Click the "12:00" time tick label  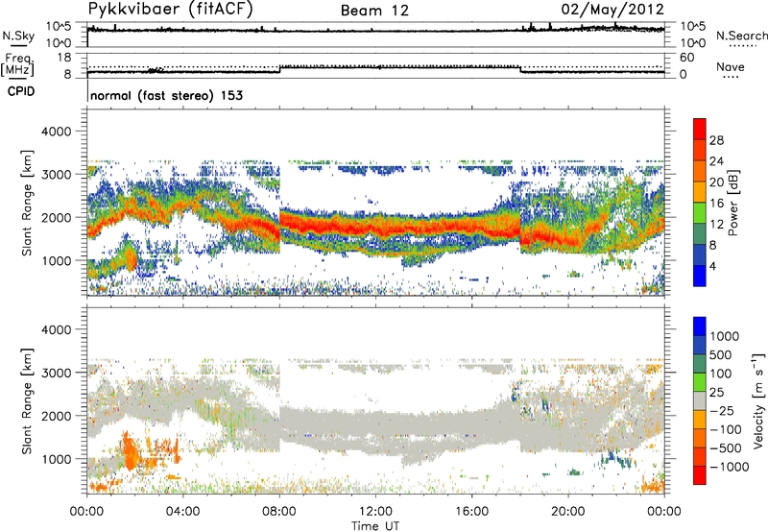[375, 512]
